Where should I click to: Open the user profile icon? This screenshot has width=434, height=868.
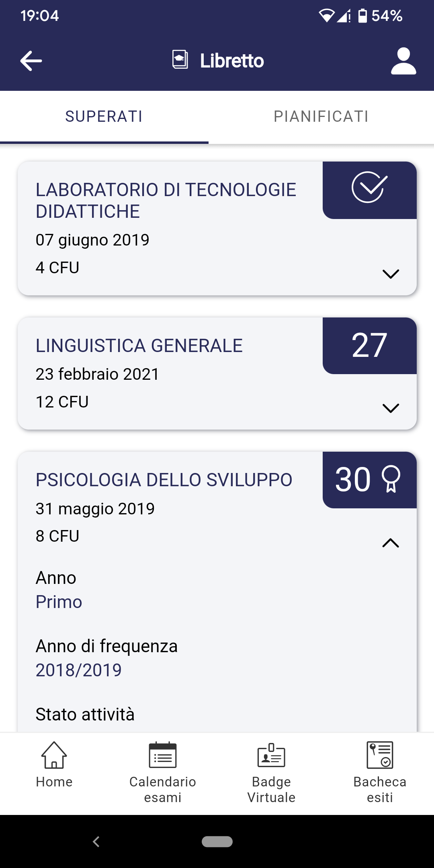(403, 61)
